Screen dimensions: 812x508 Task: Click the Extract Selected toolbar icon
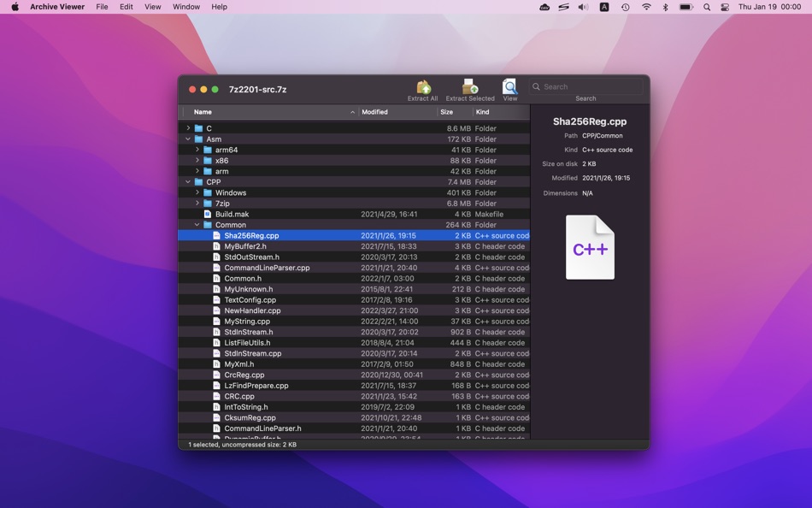[x=468, y=86]
